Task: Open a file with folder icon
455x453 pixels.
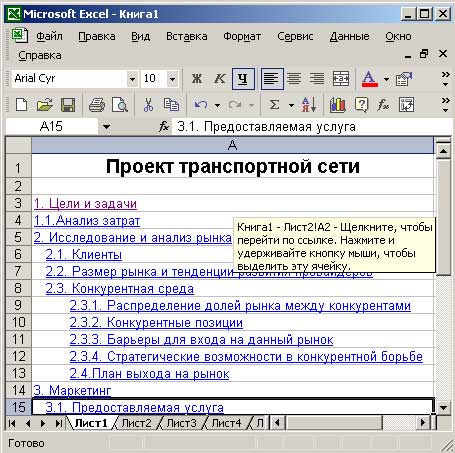Action: tap(44, 105)
